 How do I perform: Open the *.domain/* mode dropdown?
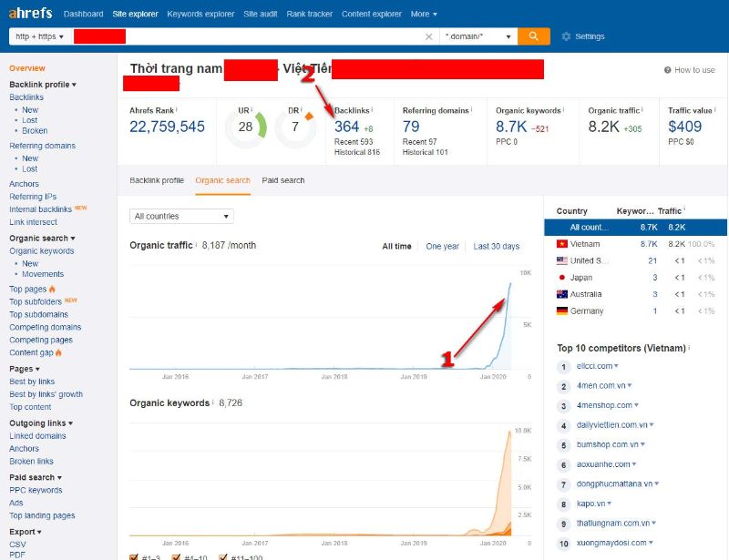tap(477, 36)
